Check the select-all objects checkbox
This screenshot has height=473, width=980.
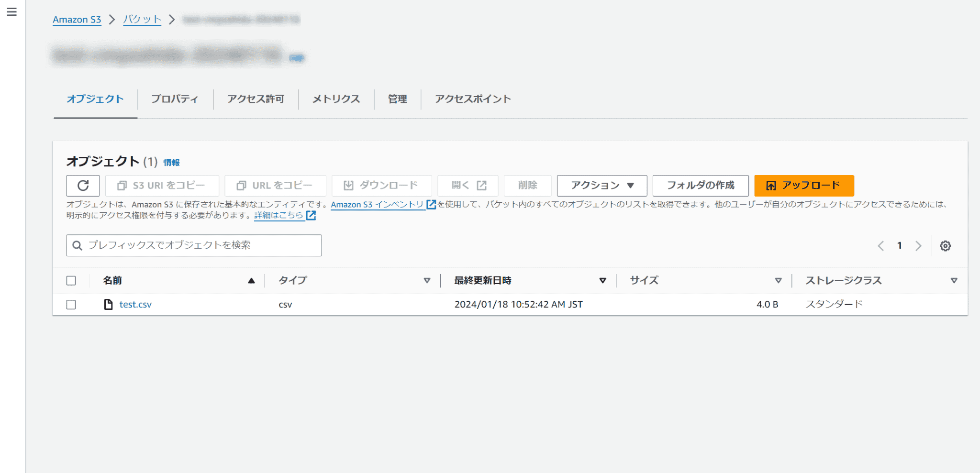pyautogui.click(x=71, y=281)
